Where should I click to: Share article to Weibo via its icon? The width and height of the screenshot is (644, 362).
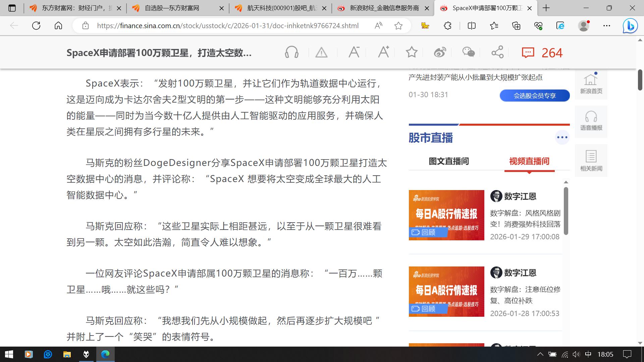[440, 53]
